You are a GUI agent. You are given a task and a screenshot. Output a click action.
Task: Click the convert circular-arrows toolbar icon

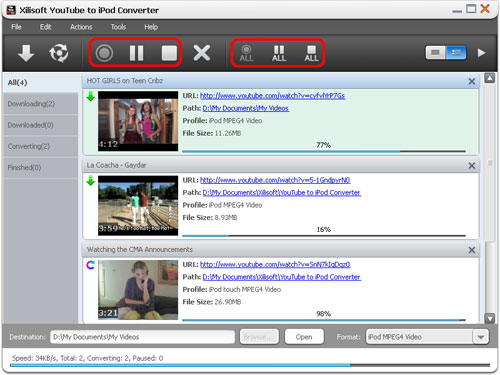(x=59, y=53)
